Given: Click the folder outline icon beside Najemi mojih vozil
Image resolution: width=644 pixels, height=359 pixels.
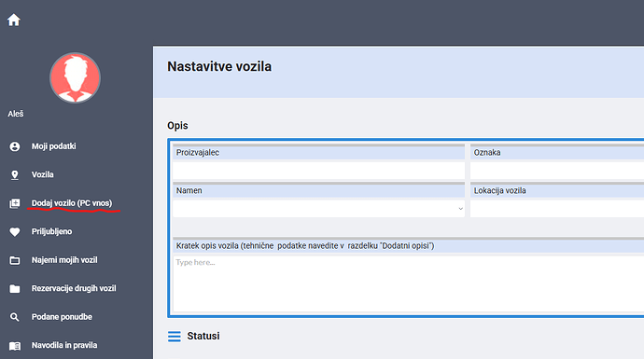Looking at the screenshot, I should pos(15,260).
